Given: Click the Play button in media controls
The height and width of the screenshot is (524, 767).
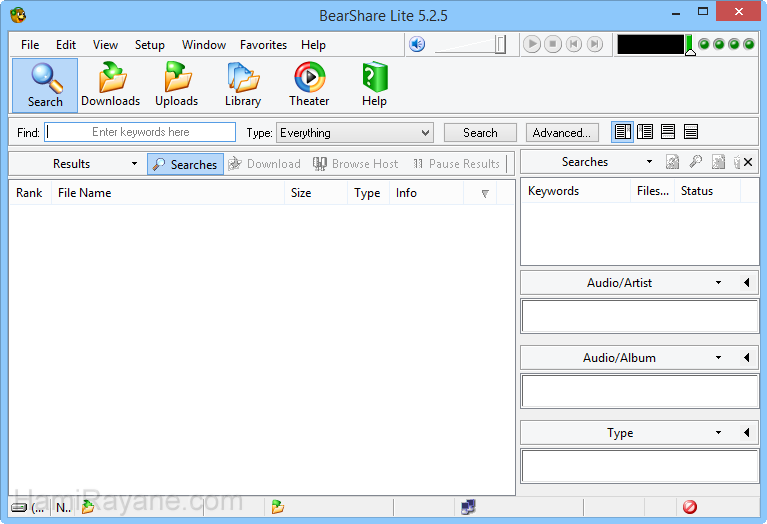Looking at the screenshot, I should tap(532, 44).
